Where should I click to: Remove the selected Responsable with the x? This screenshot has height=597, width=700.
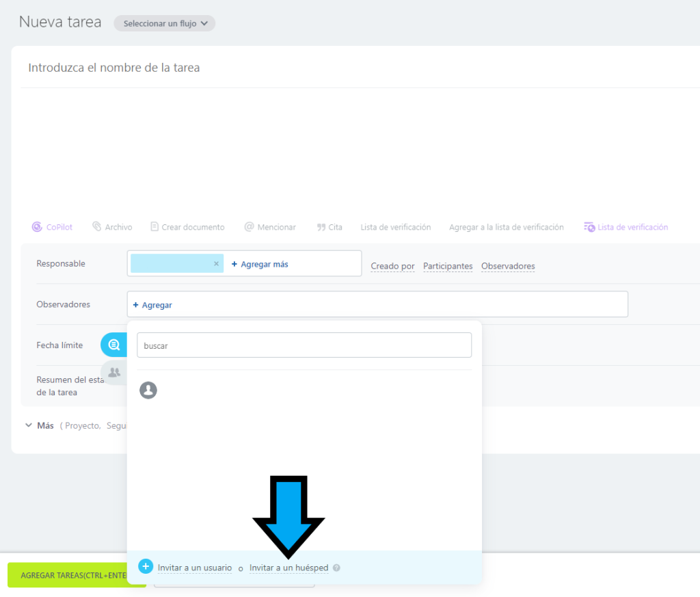click(x=216, y=264)
